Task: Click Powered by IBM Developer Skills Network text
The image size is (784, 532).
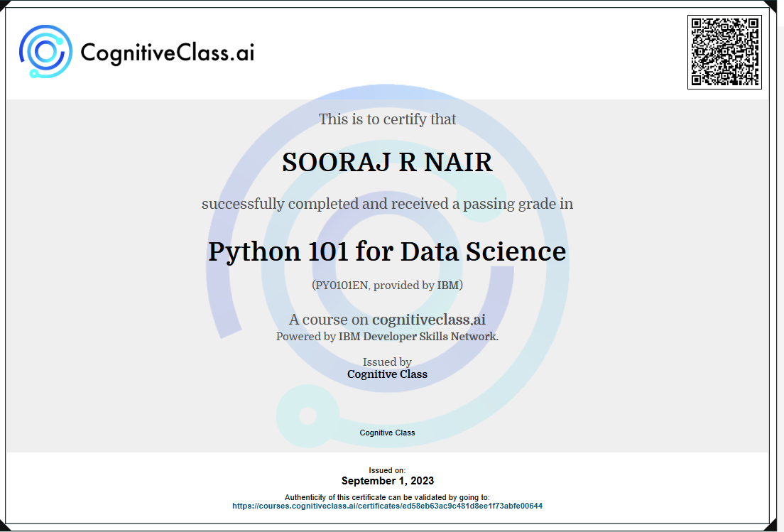Action: click(x=387, y=337)
